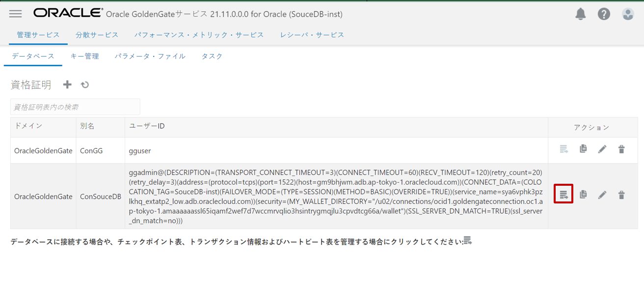This screenshot has width=644, height=285.
Task: Select the キー管理 sub-tab
Action: [85, 56]
